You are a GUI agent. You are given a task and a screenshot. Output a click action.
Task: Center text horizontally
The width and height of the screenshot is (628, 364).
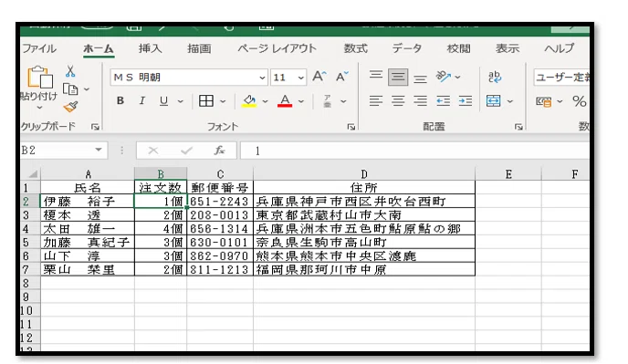[398, 100]
